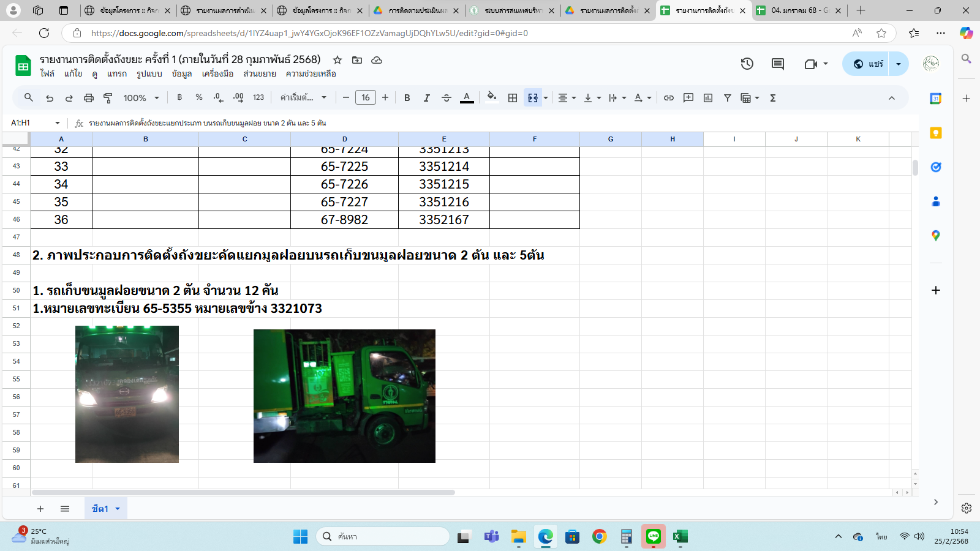The height and width of the screenshot is (551, 980).
Task: Increase decimal places
Action: (238, 98)
